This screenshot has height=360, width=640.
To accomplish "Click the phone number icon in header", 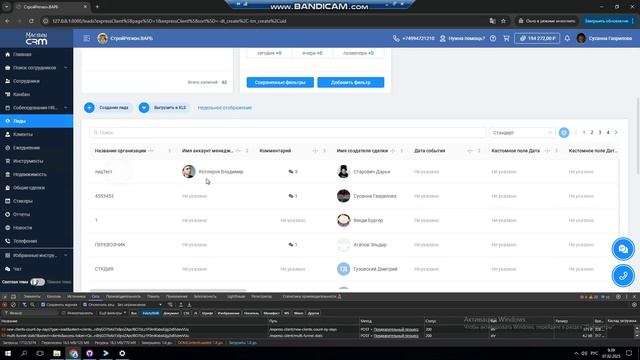I will click(396, 38).
